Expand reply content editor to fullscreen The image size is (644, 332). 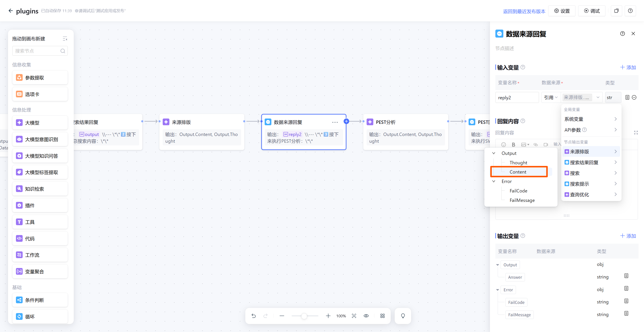coord(636,132)
